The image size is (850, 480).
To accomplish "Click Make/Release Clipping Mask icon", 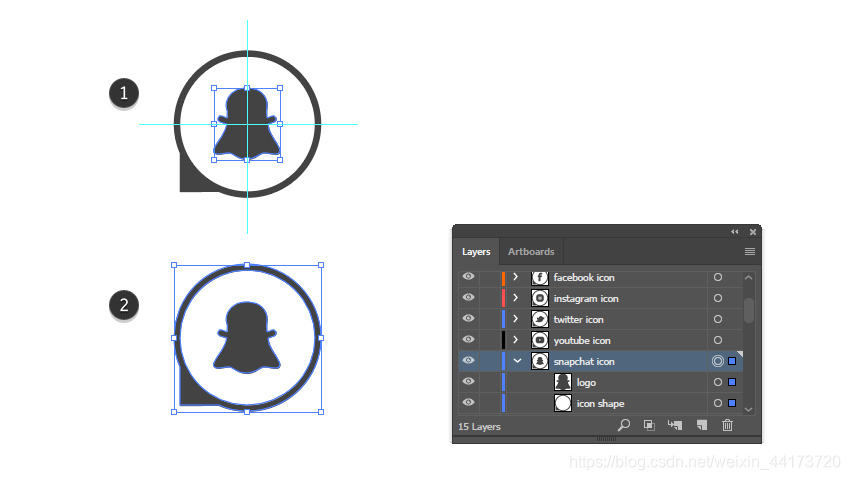I will click(649, 425).
